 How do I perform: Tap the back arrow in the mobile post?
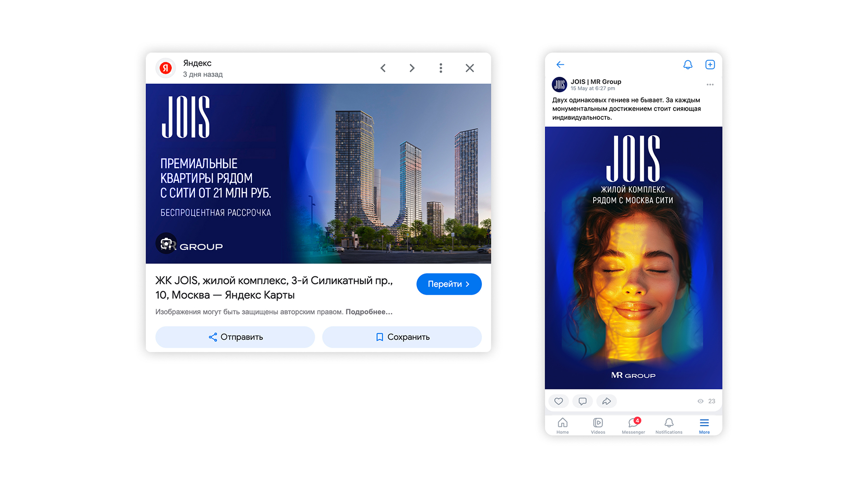560,65
